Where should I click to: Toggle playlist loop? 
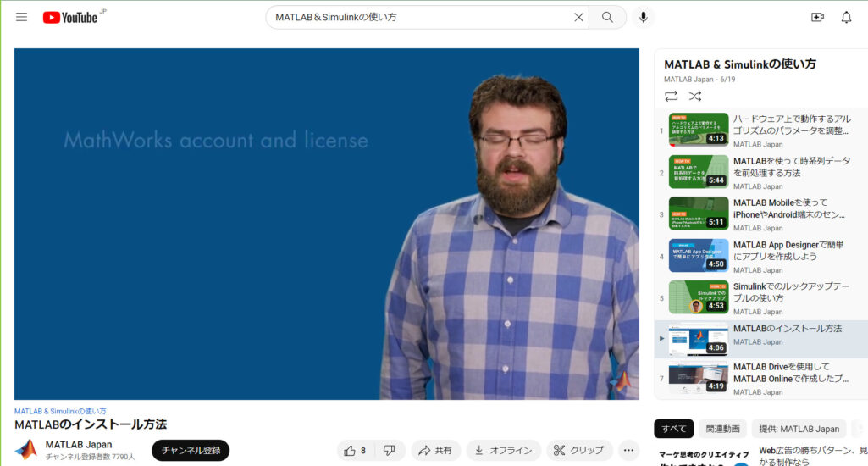(671, 97)
